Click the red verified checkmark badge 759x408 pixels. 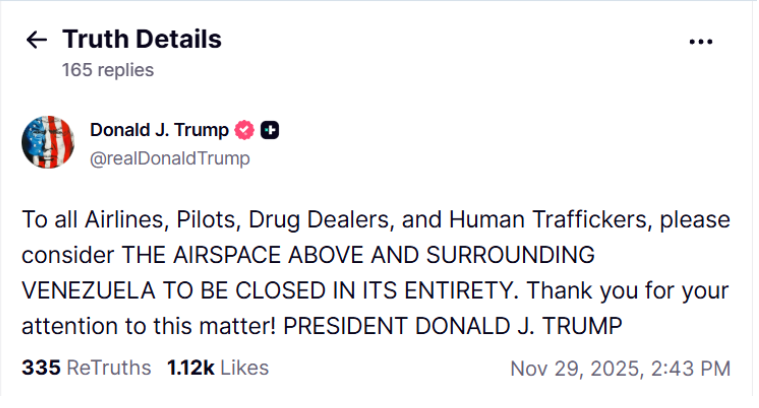pyautogui.click(x=244, y=130)
